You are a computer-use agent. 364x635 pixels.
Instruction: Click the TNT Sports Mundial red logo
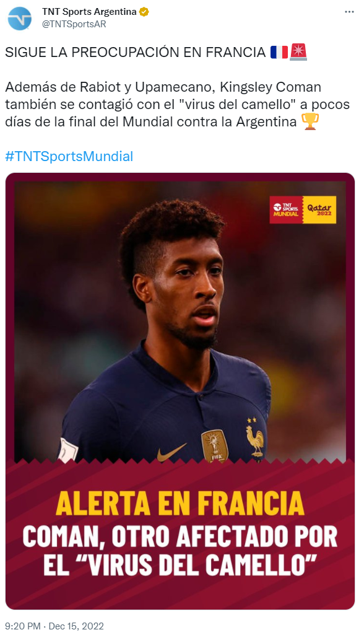[286, 210]
